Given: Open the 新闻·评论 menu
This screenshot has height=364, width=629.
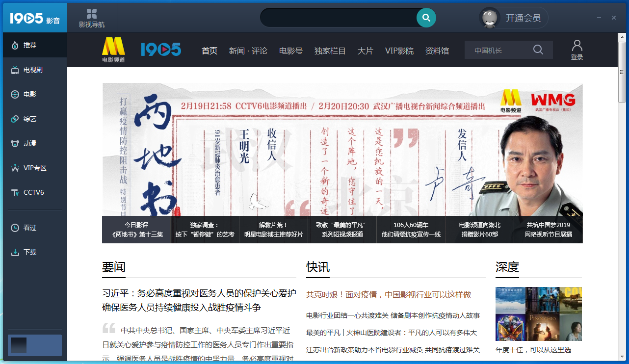Looking at the screenshot, I should click(248, 51).
